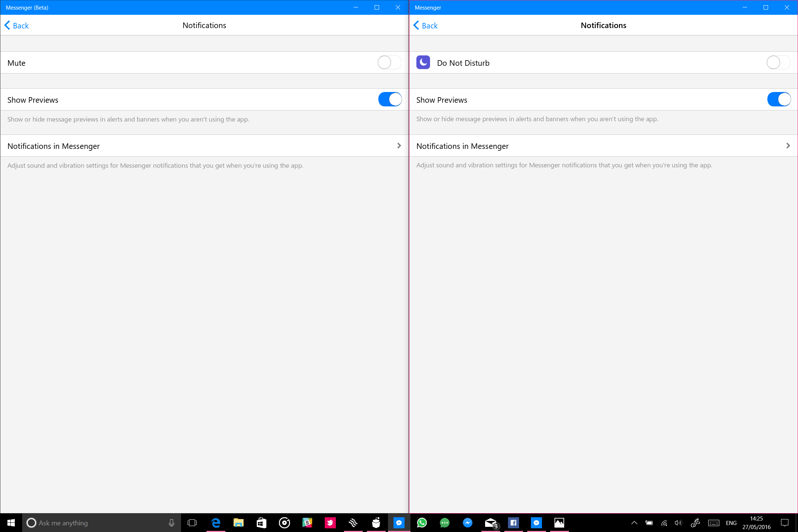Enable the Do Not Disturb switch
This screenshot has width=798, height=532.
point(778,62)
